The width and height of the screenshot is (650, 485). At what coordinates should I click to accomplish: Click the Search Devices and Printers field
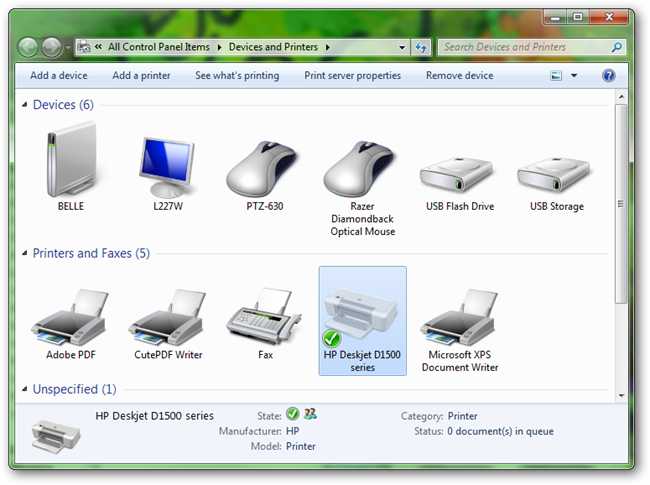point(525,47)
